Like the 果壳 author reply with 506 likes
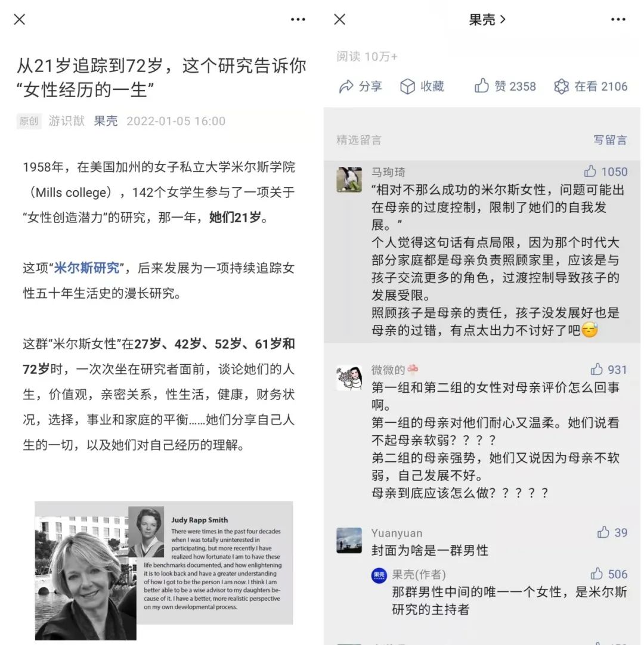 point(597,573)
